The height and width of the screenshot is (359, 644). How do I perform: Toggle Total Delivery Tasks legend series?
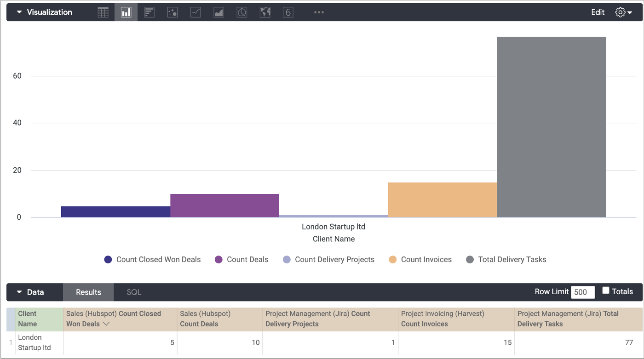tap(506, 260)
